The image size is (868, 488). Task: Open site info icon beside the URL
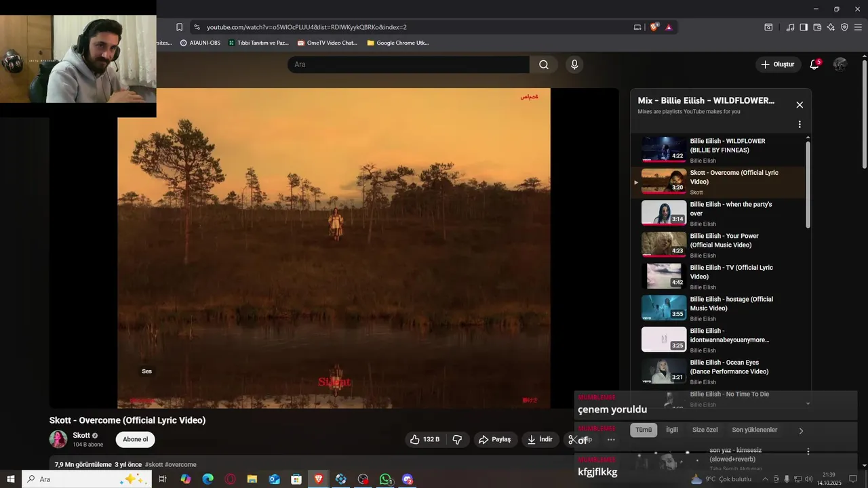coord(197,27)
